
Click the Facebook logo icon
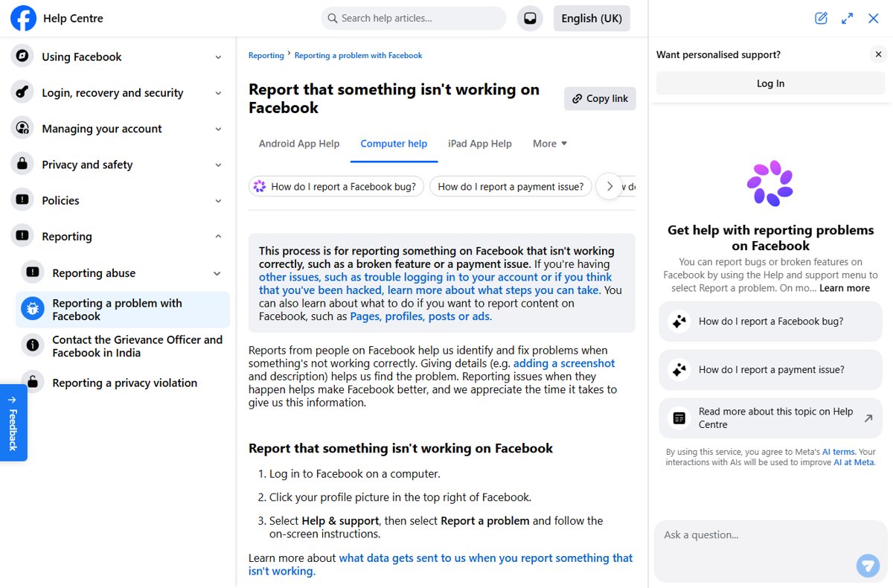click(x=23, y=19)
